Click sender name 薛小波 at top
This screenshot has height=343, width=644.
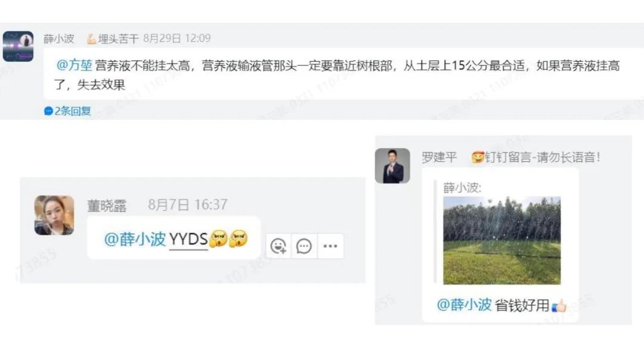(58, 39)
